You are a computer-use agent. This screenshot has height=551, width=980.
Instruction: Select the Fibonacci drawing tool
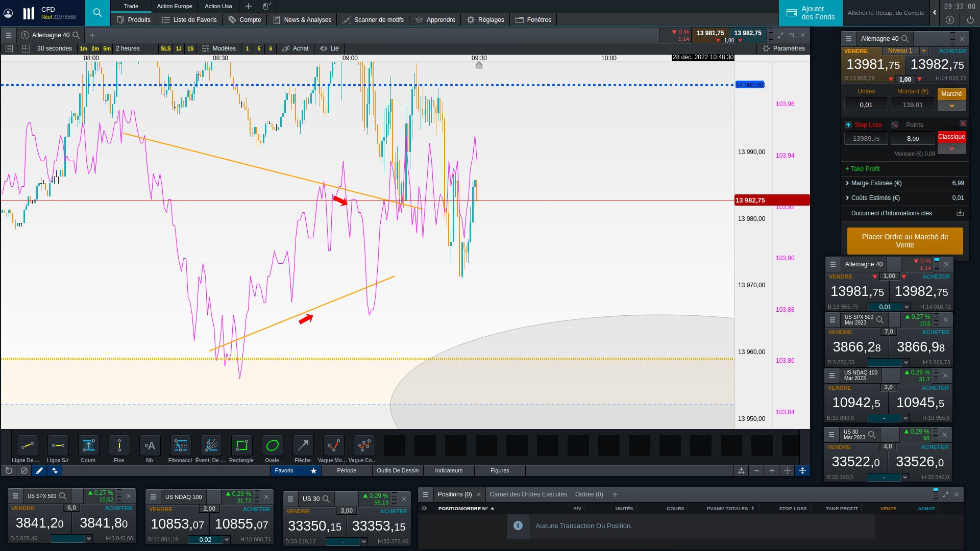coord(180,446)
